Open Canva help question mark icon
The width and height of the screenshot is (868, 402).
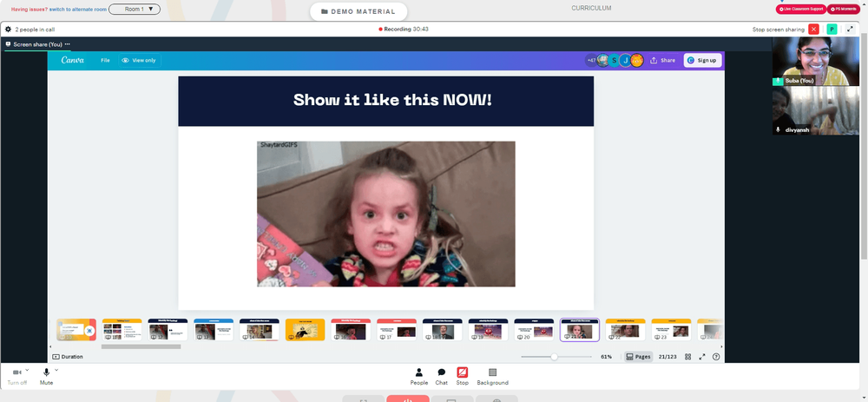[716, 357]
